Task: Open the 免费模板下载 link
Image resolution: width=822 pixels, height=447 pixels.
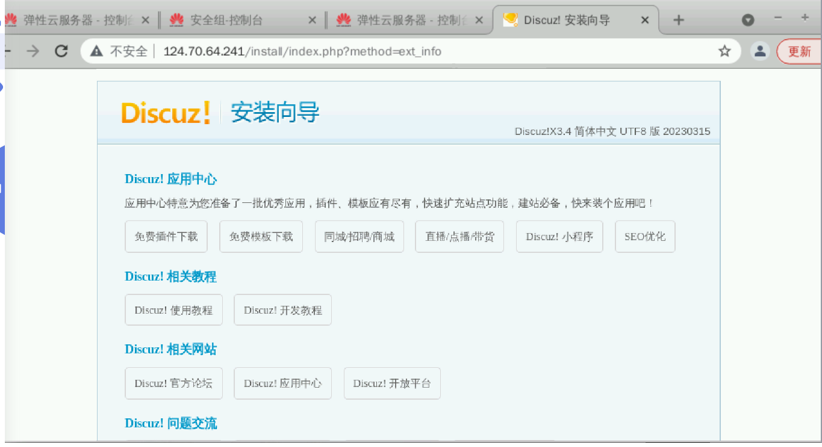Action: click(261, 237)
